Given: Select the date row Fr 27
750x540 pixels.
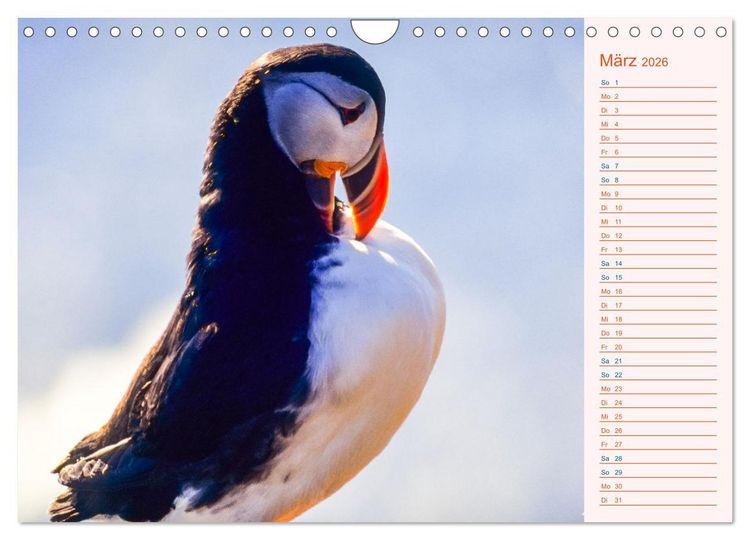Looking at the screenshot, I should (658, 444).
